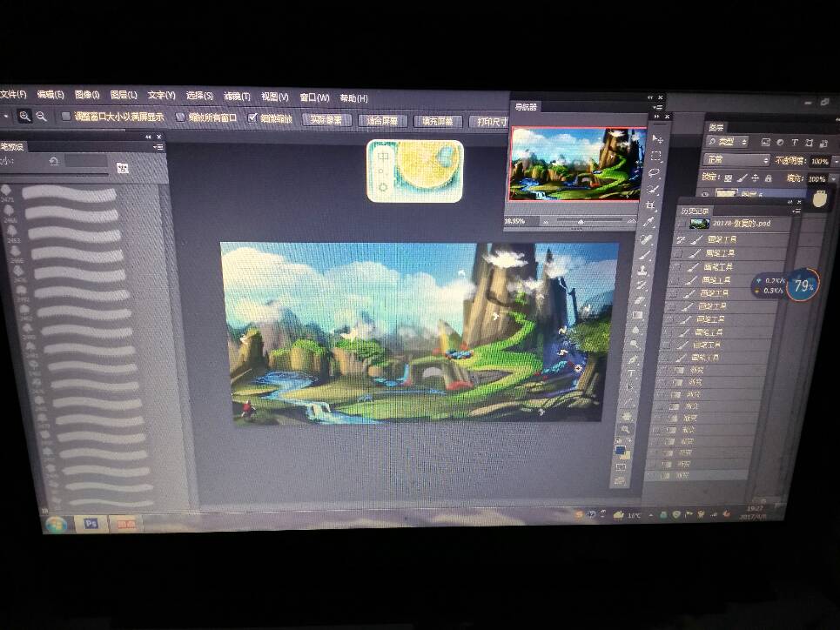Open the blend mode 正常 dropdown
Screen dimensions: 840x630
[x=736, y=159]
